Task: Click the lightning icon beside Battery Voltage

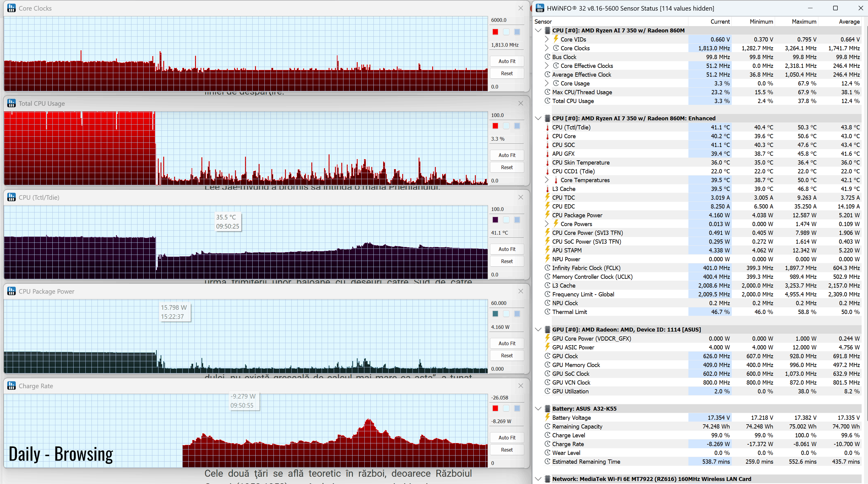Action: tap(547, 417)
